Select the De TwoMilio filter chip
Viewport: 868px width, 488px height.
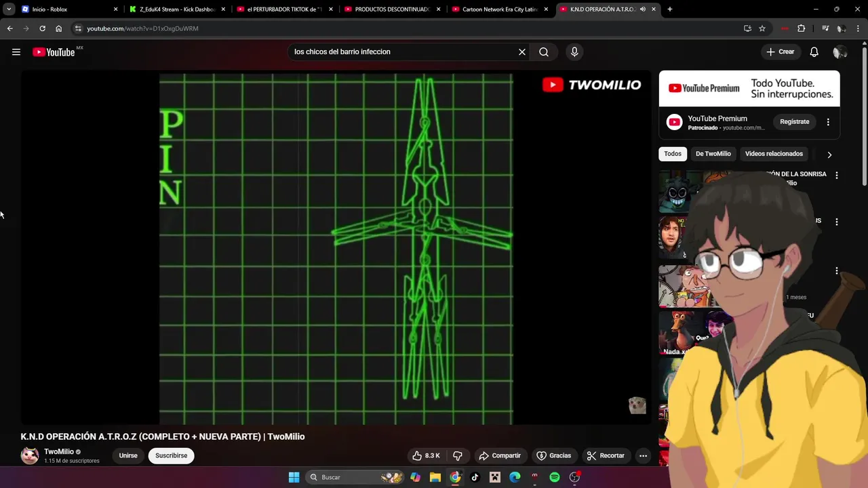[x=713, y=154]
